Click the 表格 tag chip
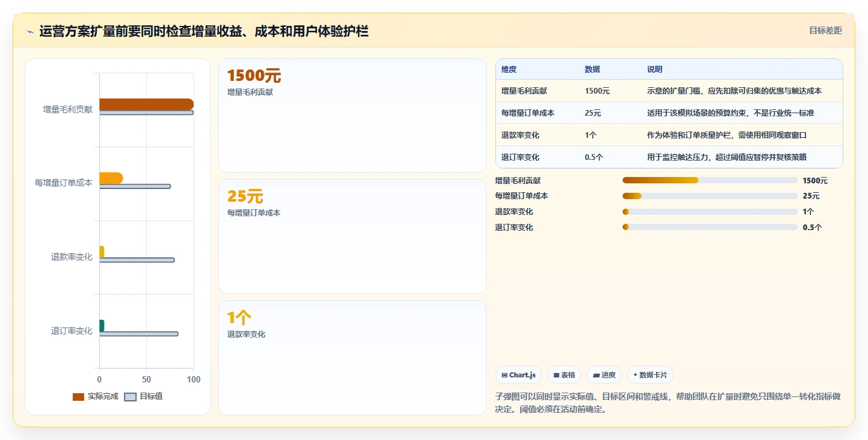 pyautogui.click(x=564, y=375)
